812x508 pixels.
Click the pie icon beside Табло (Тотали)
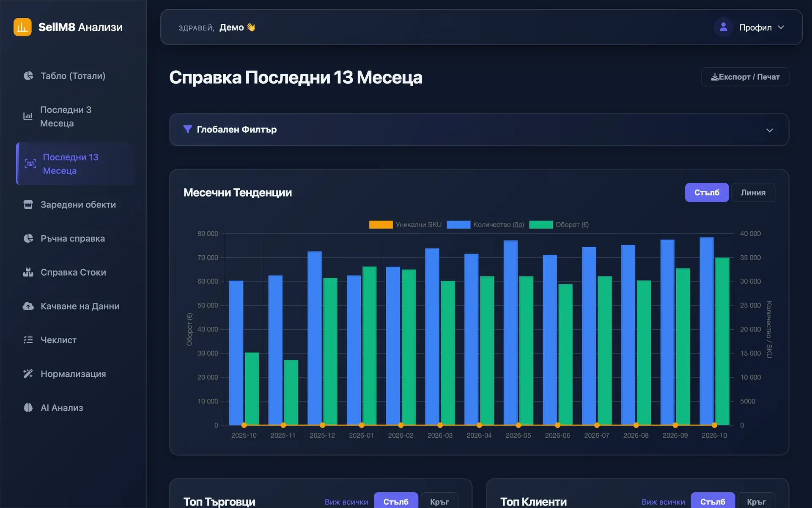click(x=28, y=76)
